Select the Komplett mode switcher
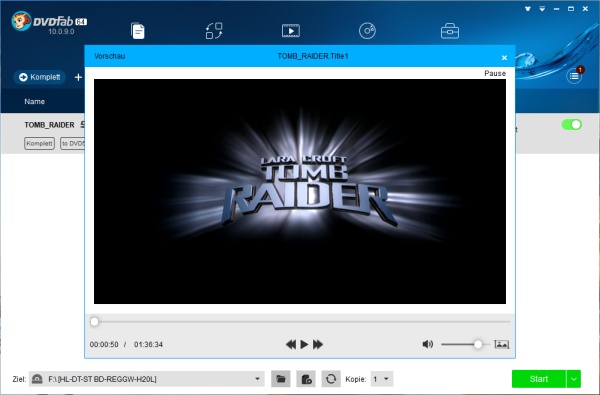Viewport: 600px width, 395px height. click(x=40, y=77)
